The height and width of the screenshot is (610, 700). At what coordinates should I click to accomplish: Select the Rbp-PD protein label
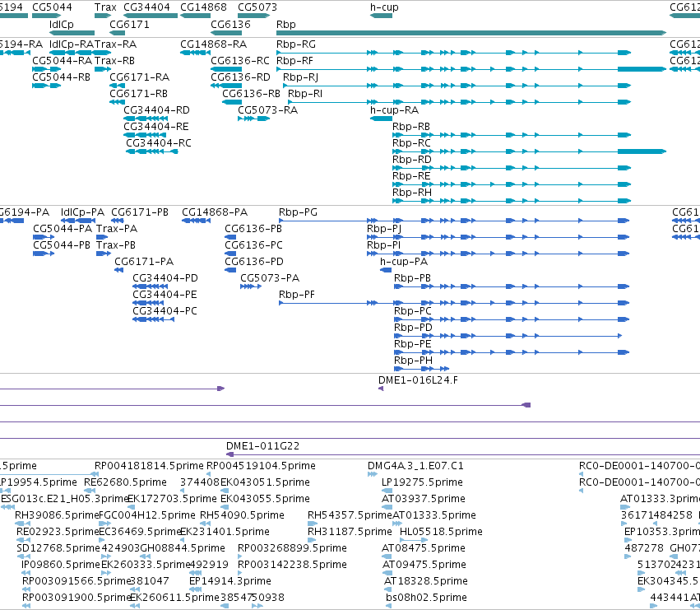tap(413, 328)
